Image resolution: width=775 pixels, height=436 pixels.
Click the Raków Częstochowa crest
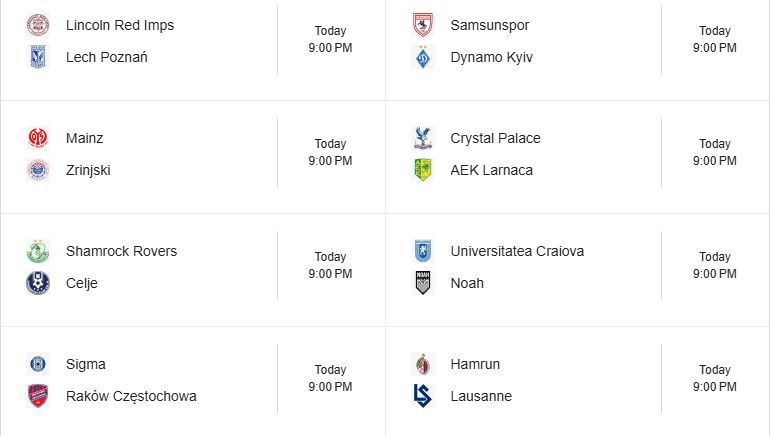pyautogui.click(x=38, y=396)
